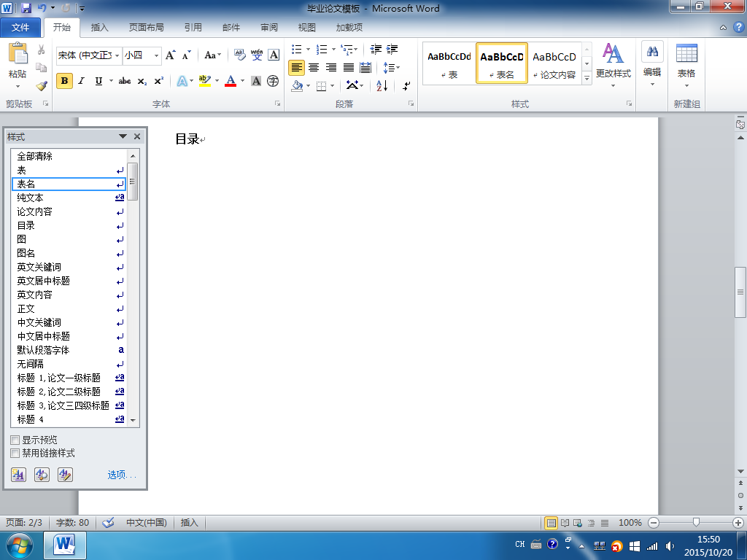Save document via Quick Access toolbar
This screenshot has height=560, width=747.
coord(26,8)
